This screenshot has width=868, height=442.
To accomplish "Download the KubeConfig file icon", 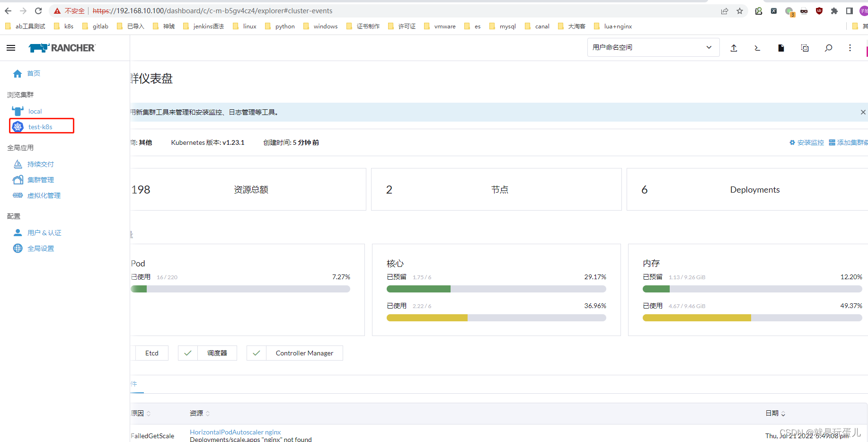I will [781, 48].
